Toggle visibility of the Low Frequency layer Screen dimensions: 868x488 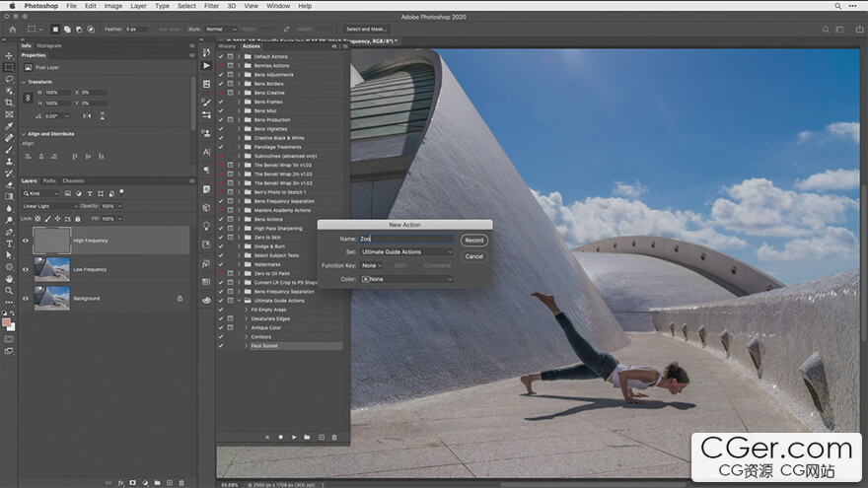26,269
